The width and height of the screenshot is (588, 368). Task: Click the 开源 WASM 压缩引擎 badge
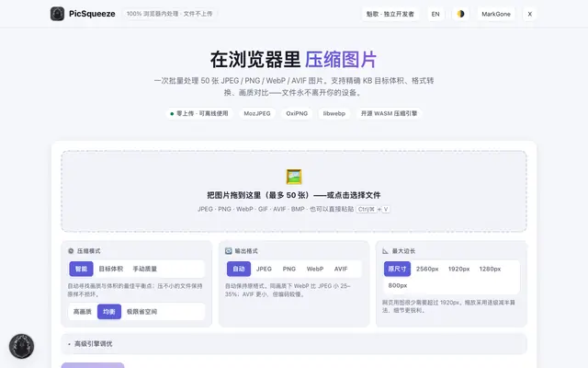(389, 113)
